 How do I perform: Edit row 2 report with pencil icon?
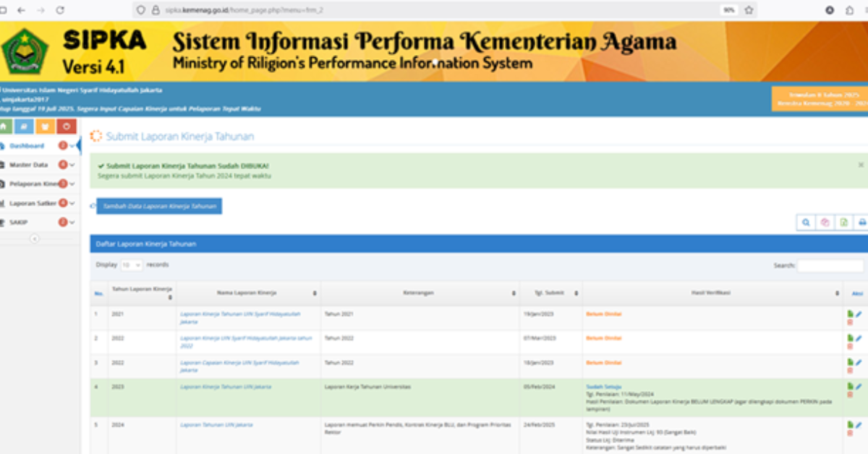859,338
